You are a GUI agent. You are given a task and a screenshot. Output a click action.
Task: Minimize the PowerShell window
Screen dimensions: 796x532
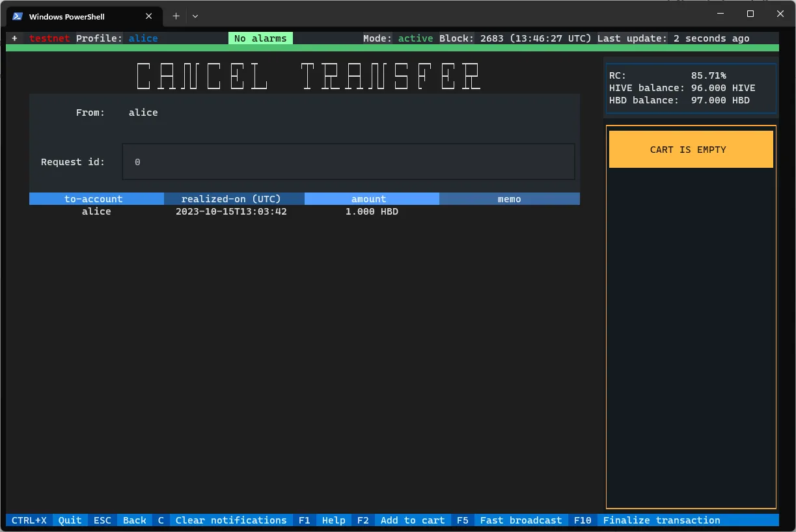720,14
